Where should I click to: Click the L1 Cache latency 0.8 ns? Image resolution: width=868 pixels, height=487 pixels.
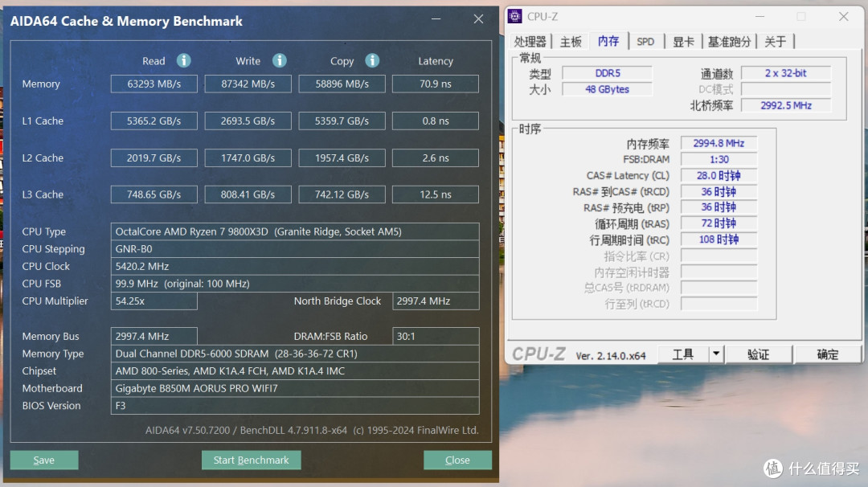(436, 121)
